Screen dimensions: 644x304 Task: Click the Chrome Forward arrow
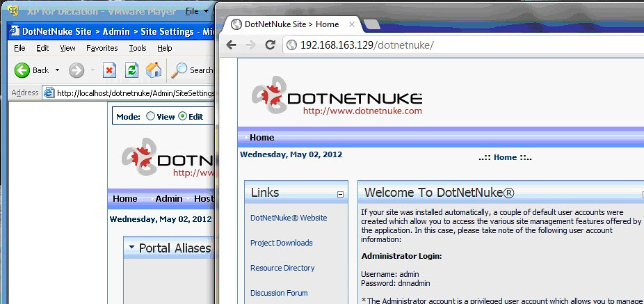click(x=250, y=45)
